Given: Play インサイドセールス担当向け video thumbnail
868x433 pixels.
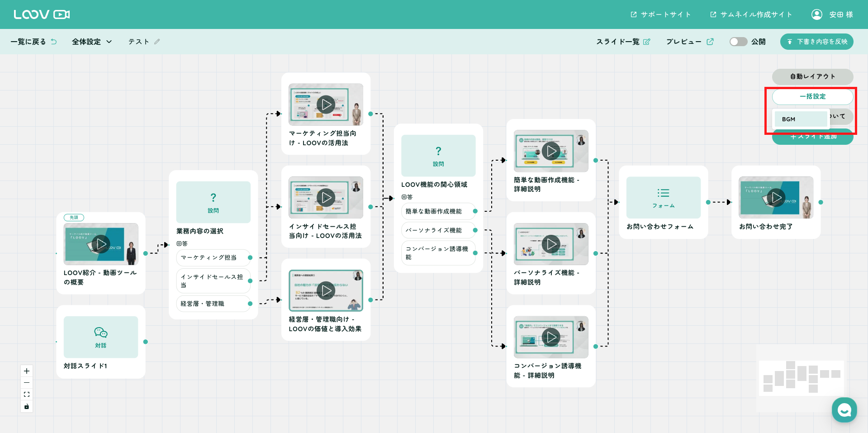Looking at the screenshot, I should [326, 198].
